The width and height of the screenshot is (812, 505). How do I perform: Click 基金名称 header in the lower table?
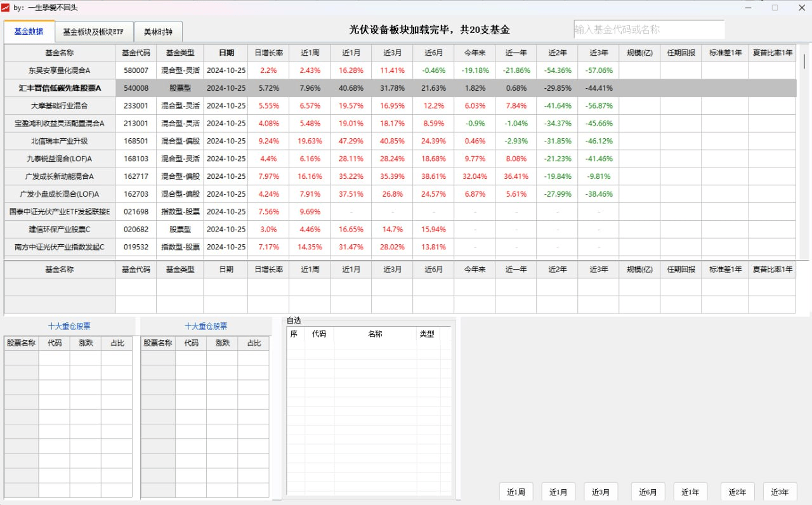click(x=60, y=270)
